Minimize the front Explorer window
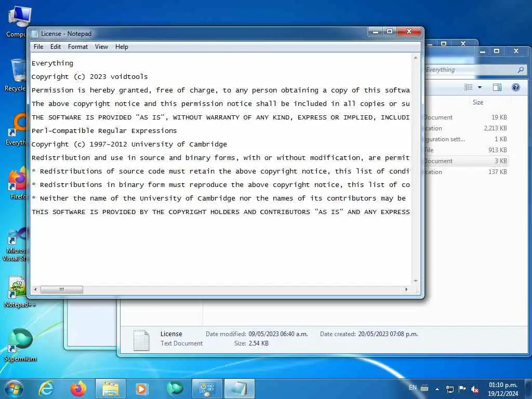 483,51
